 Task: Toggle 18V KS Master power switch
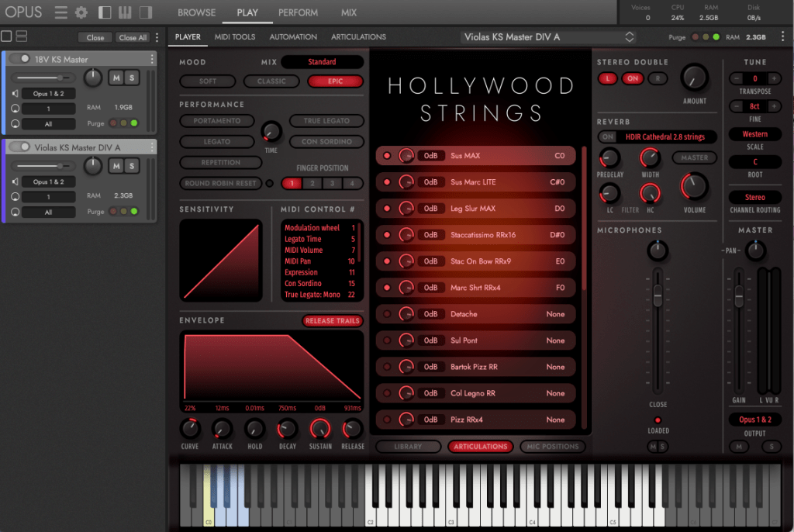click(x=20, y=59)
